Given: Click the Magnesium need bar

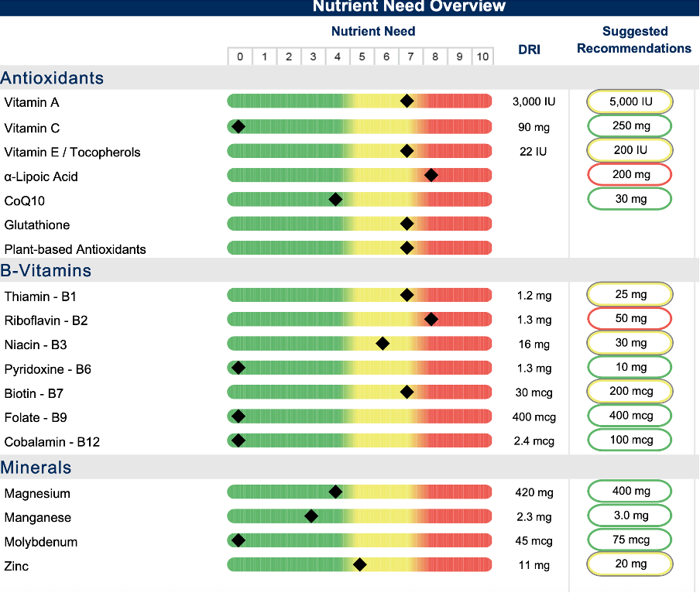Looking at the screenshot, I should click(x=359, y=492).
